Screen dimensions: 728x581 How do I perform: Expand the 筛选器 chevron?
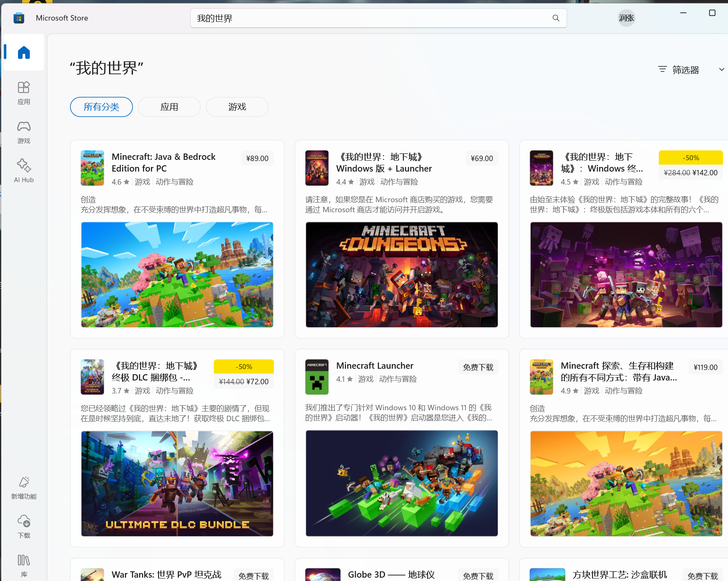point(721,69)
